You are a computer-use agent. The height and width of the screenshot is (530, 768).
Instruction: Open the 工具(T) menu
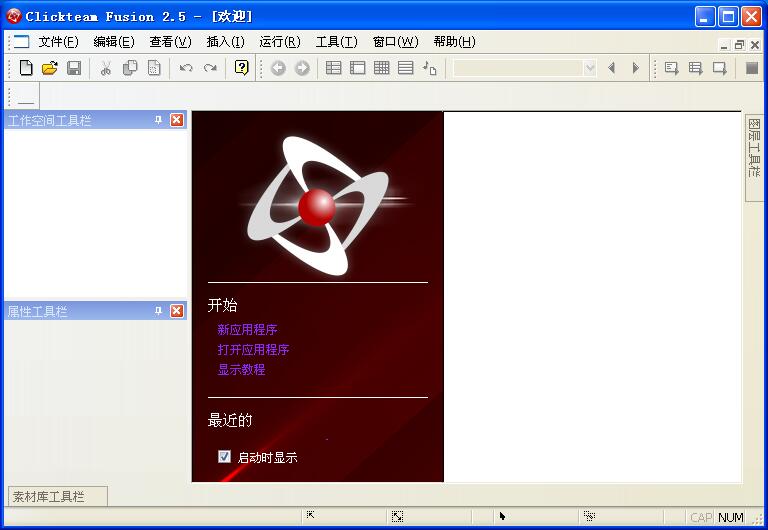[336, 42]
